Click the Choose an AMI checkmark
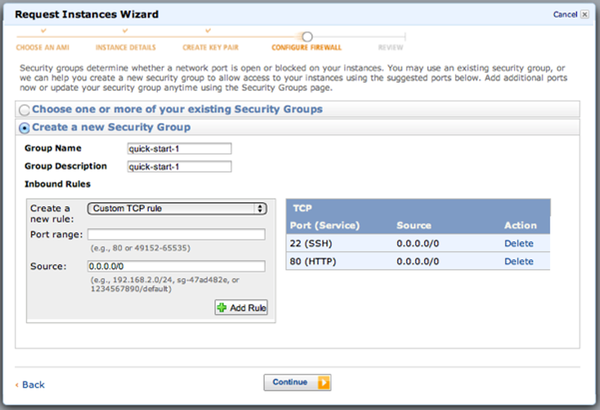The image size is (600, 410). [43, 31]
